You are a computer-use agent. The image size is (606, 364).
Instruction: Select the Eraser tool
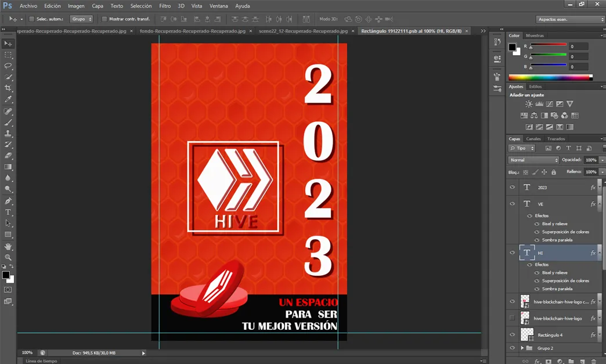point(8,156)
